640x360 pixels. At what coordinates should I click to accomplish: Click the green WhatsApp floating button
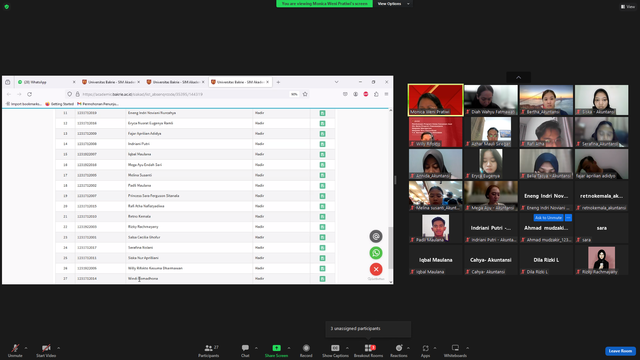(376, 253)
